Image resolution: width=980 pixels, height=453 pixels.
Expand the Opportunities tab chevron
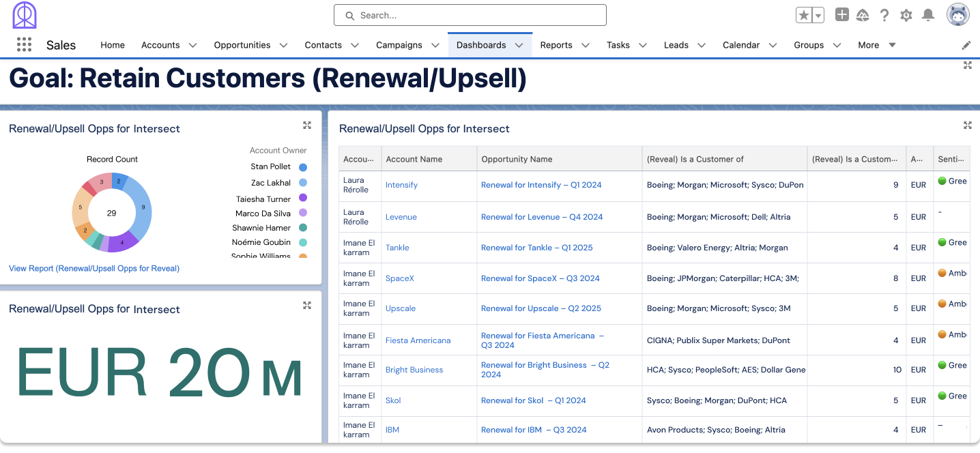point(283,45)
